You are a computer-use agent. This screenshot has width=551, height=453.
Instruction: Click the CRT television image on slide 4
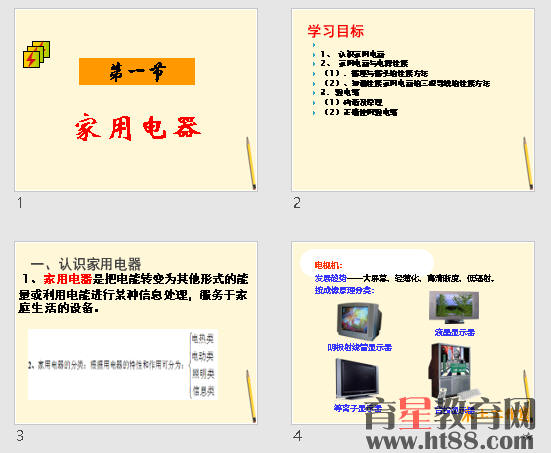pos(359,322)
